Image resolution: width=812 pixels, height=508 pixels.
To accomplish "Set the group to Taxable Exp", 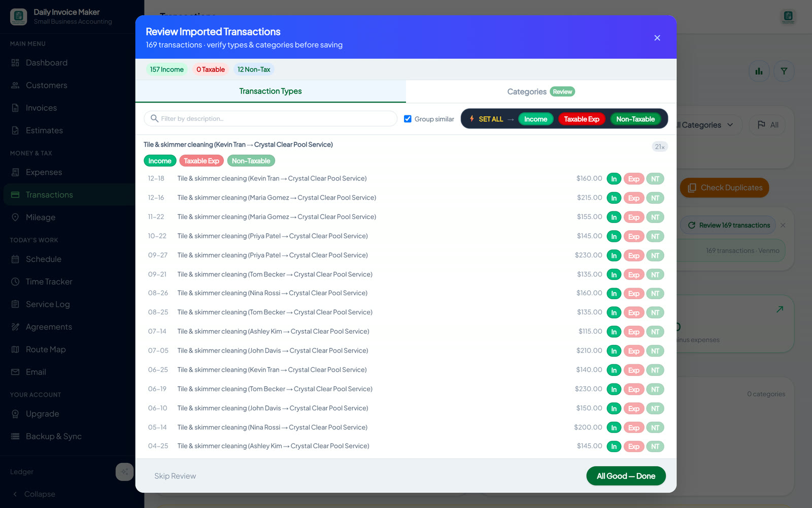I will (x=201, y=161).
